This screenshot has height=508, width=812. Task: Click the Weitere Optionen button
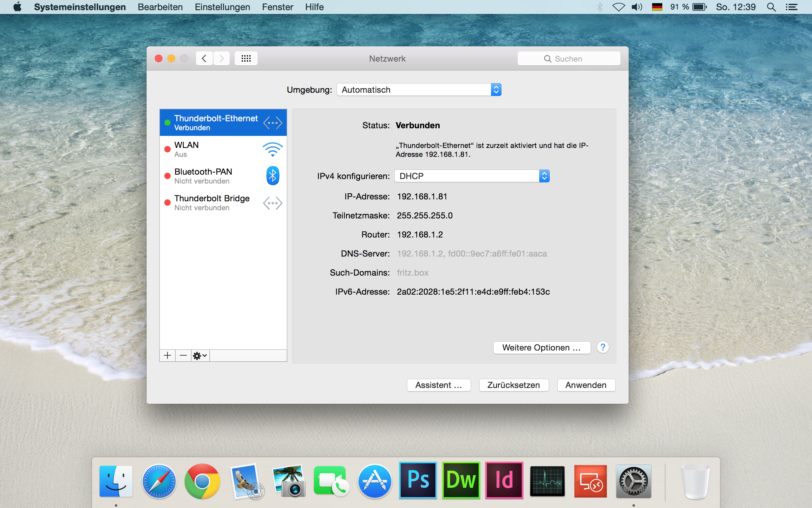541,347
